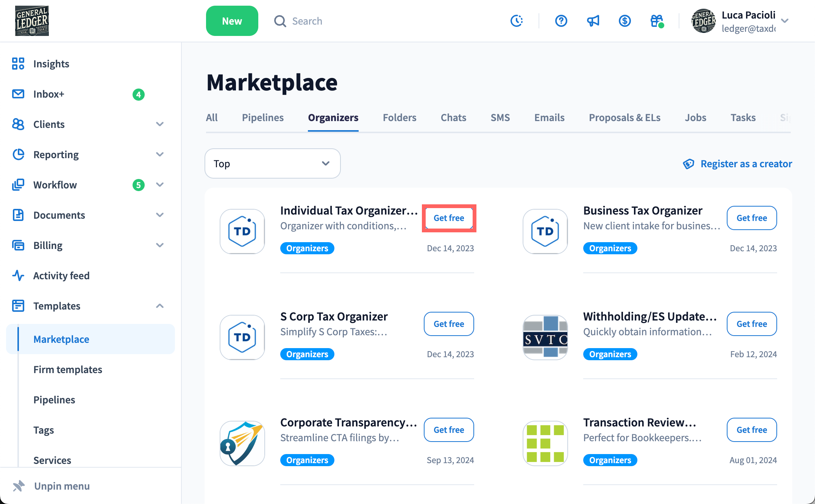Switch to the Proposals & ELs tab

tap(624, 118)
